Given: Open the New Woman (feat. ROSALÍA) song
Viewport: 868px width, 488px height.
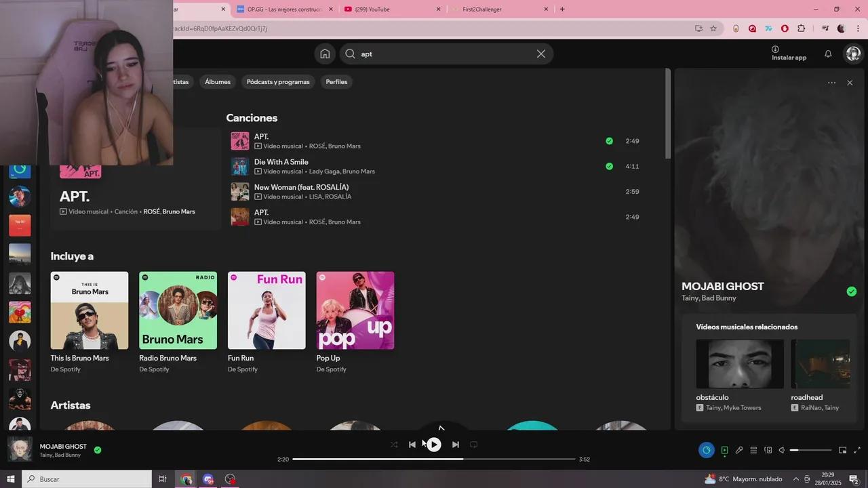Looking at the screenshot, I should 301,187.
